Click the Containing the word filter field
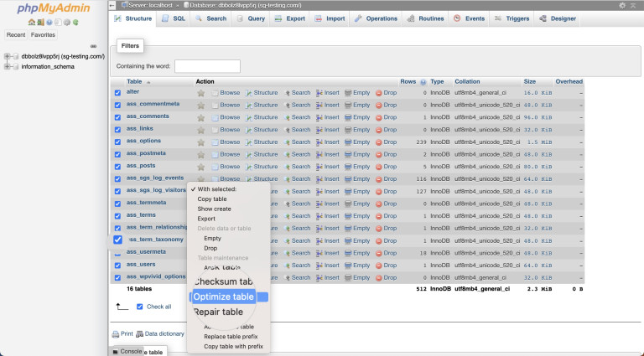This screenshot has height=356, width=644. [207, 66]
